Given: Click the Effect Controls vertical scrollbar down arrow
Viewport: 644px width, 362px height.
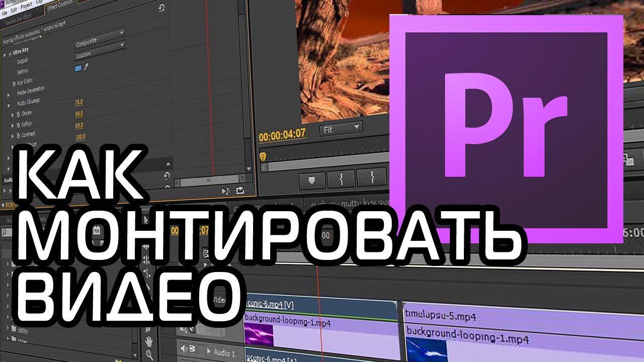Looking at the screenshot, I should (x=248, y=169).
